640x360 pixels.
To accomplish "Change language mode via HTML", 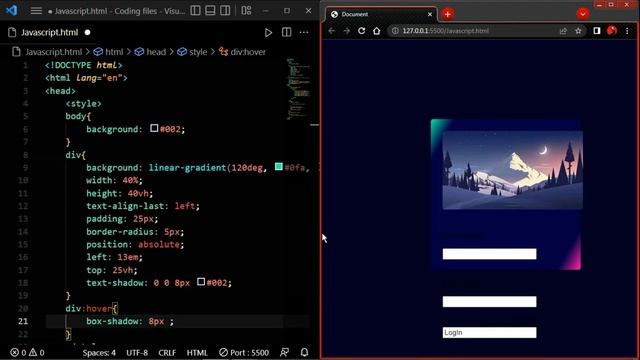I will tap(197, 352).
